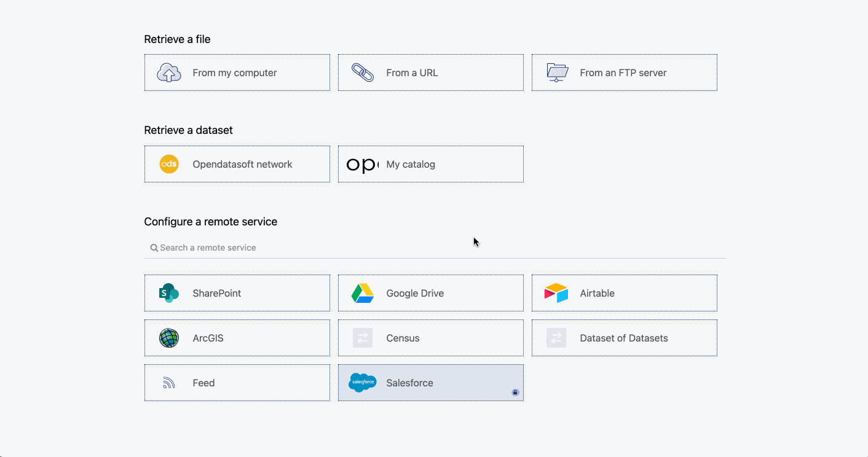Click the Census connector arrows icon
Image resolution: width=868 pixels, height=457 pixels.
click(363, 338)
